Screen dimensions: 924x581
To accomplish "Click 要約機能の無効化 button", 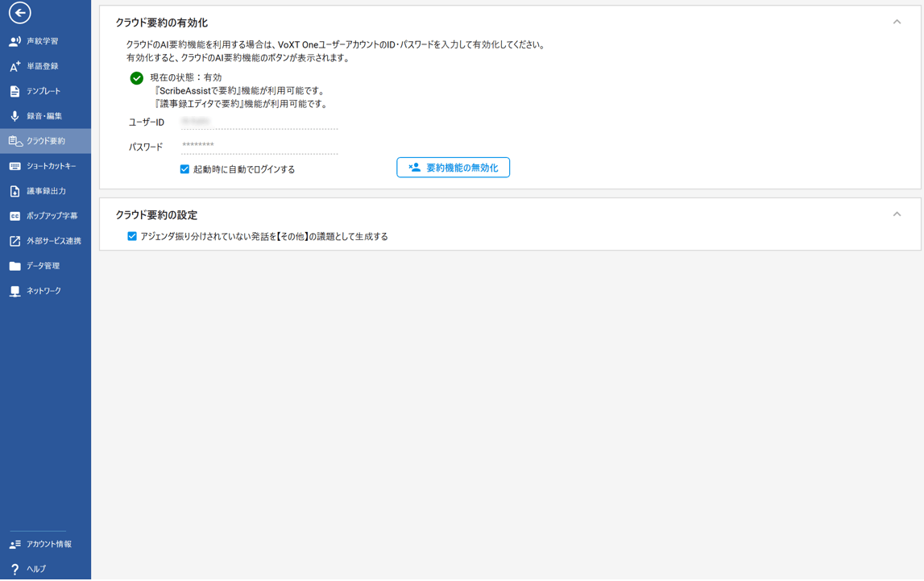I will click(x=453, y=168).
